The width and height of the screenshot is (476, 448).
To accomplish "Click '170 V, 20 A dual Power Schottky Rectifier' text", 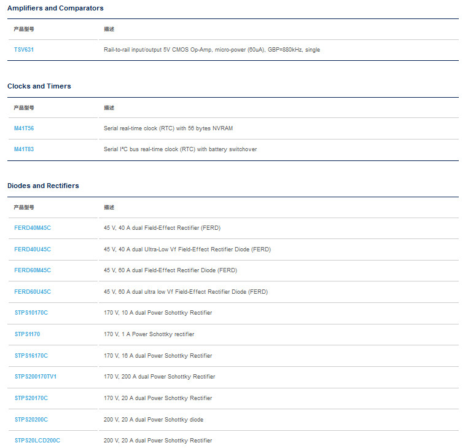I will tap(158, 398).
